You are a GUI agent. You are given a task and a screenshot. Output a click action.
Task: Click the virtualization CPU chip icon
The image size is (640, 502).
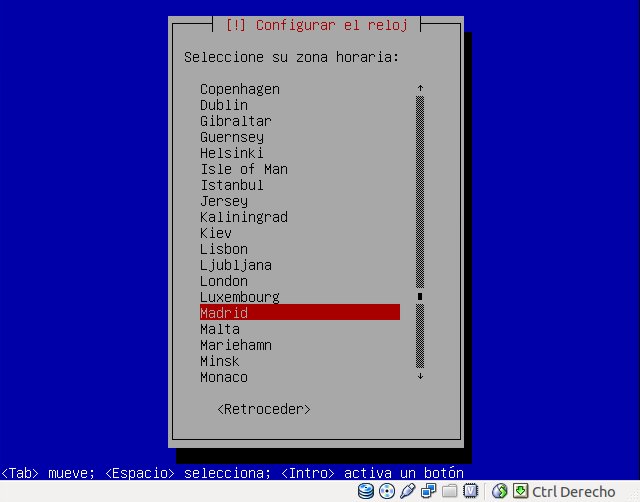[x=470, y=491]
